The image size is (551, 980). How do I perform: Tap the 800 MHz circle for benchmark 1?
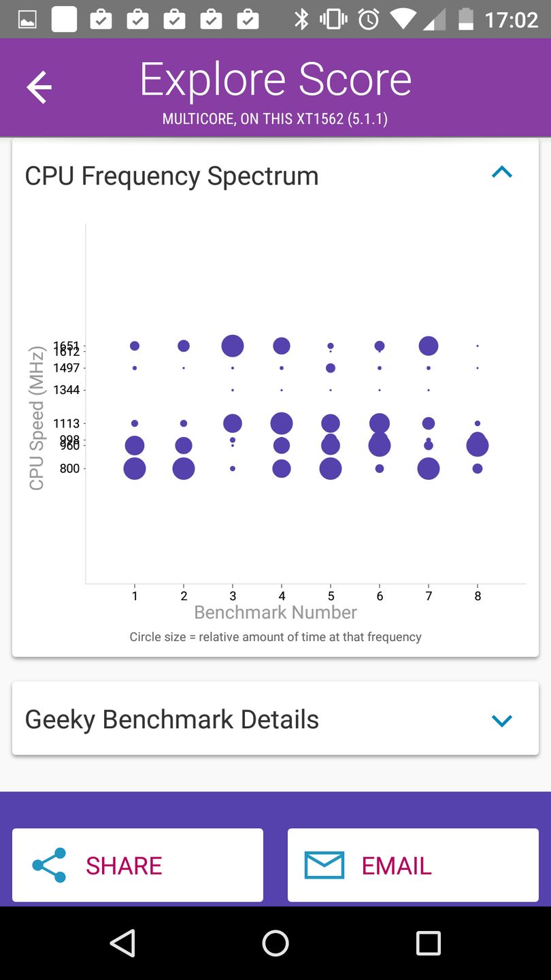(135, 468)
